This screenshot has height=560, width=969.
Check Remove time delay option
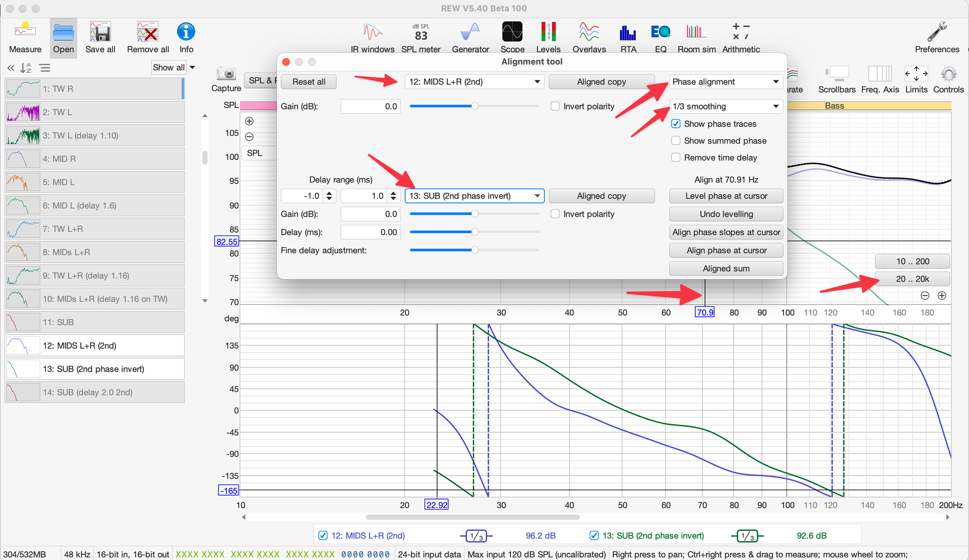coord(676,158)
